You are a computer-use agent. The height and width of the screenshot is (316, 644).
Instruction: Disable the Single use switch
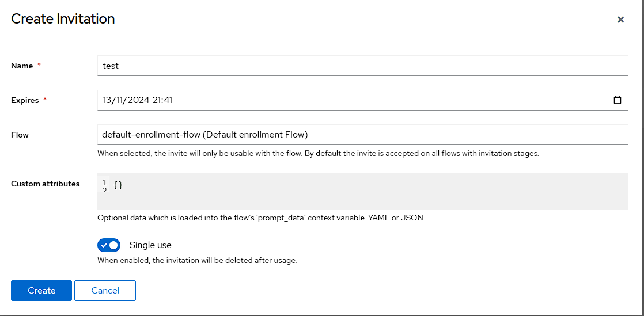pyautogui.click(x=109, y=245)
